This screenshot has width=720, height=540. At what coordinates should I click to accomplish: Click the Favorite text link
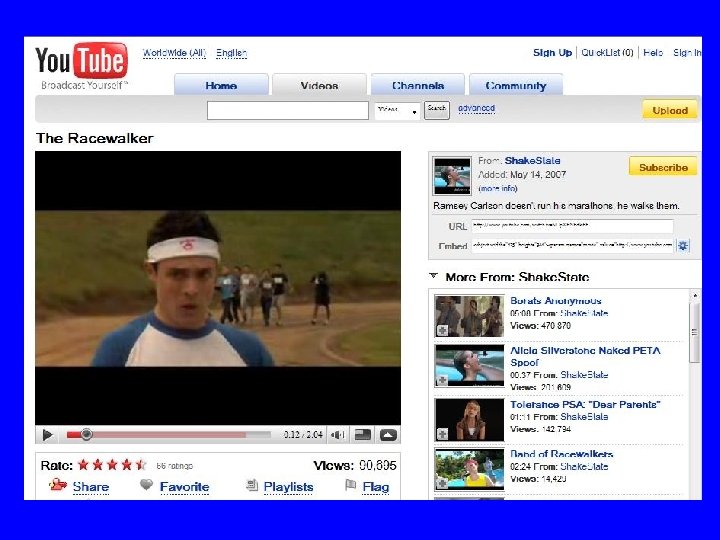(184, 487)
